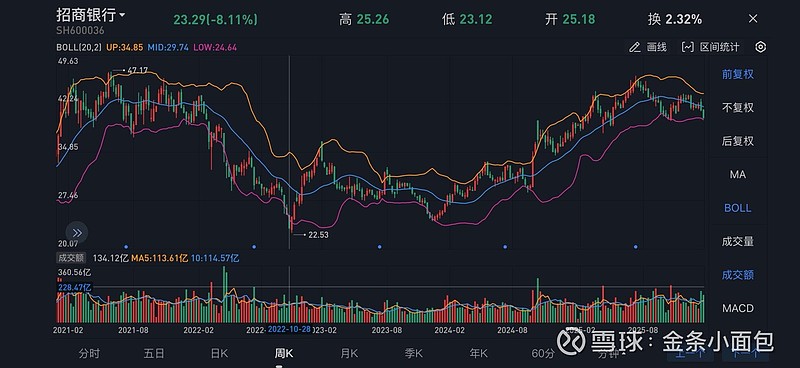Click the 2024-02 date axis label

449,330
